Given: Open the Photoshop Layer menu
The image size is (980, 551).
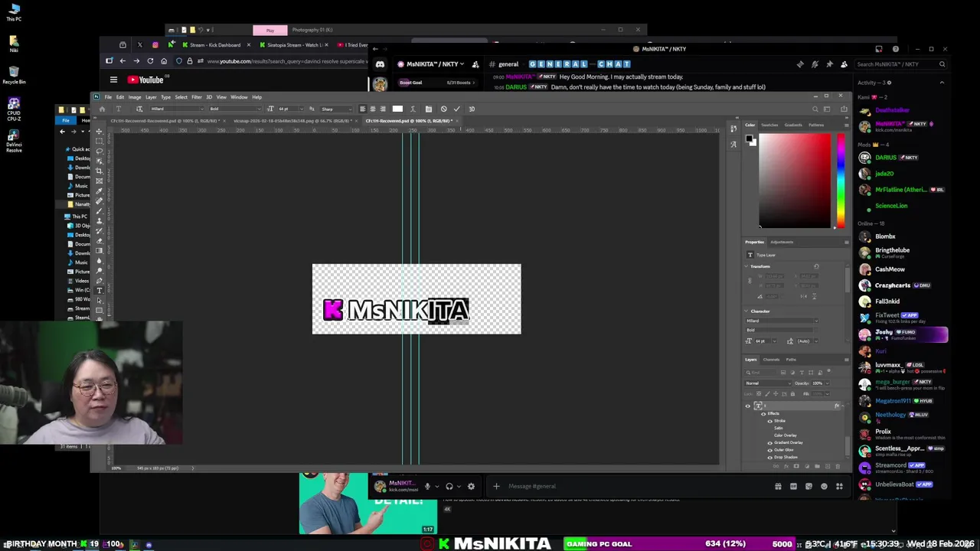Looking at the screenshot, I should [151, 97].
